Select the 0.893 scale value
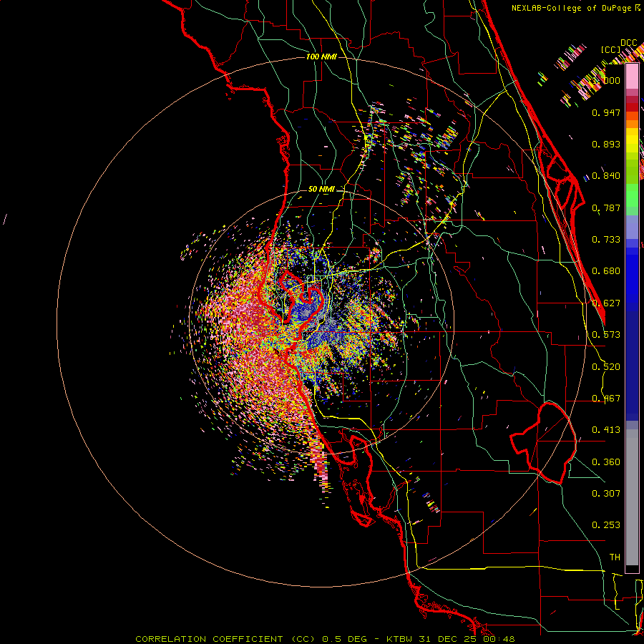 click(606, 144)
